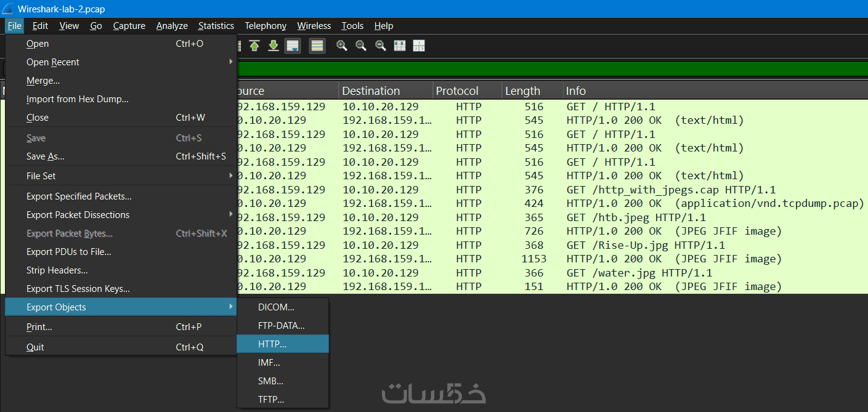Open the Statistics menu

pyautogui.click(x=216, y=26)
